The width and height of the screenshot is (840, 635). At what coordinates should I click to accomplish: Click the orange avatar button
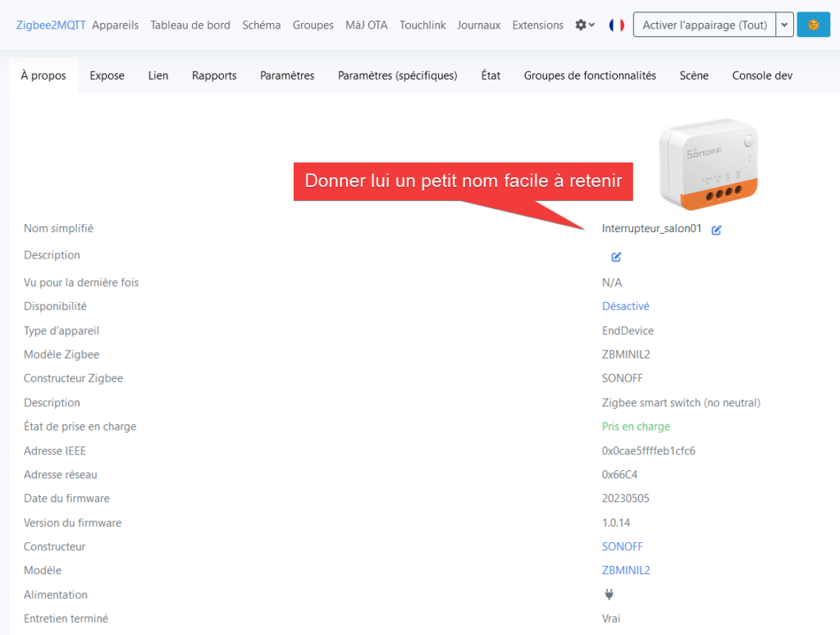813,25
